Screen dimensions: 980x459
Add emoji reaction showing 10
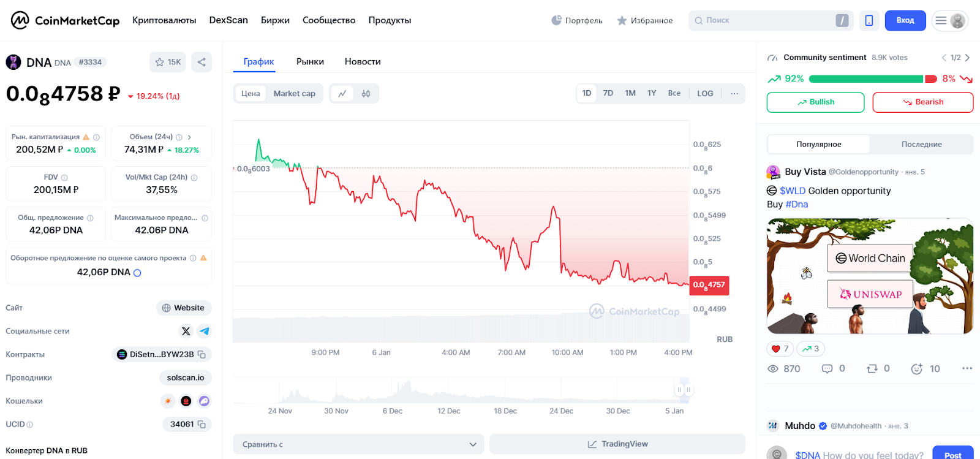(x=917, y=368)
